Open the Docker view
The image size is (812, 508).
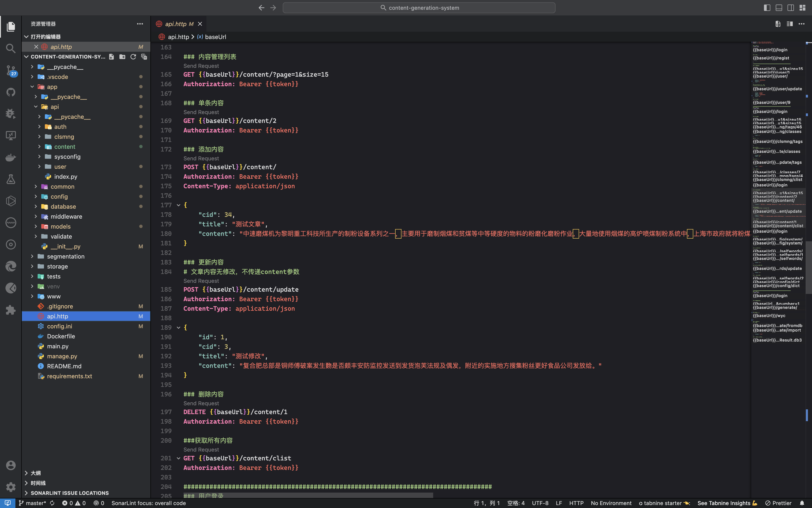click(x=11, y=157)
